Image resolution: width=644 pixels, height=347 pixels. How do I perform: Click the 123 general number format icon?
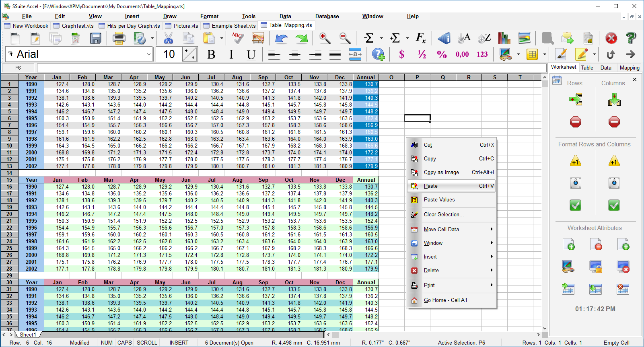[x=482, y=54]
